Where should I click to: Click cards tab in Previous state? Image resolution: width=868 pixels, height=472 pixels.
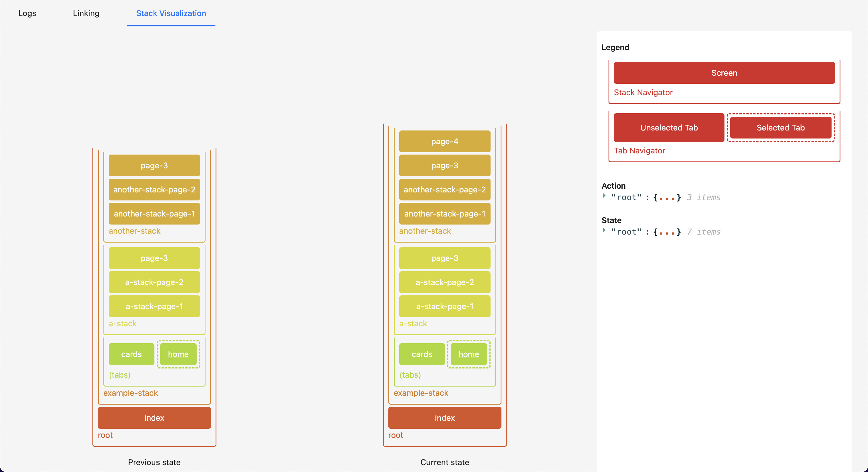pyautogui.click(x=131, y=354)
